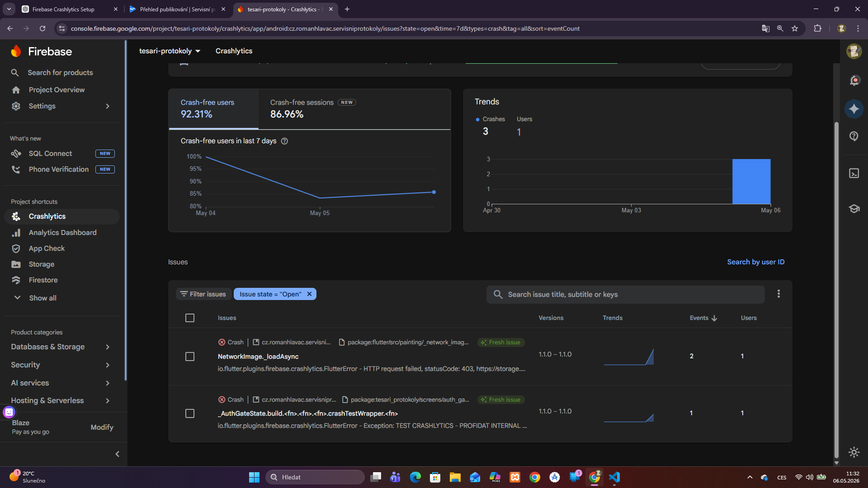This screenshot has width=868, height=488.
Task: Select all issues with the header checkbox
Action: pos(190,318)
